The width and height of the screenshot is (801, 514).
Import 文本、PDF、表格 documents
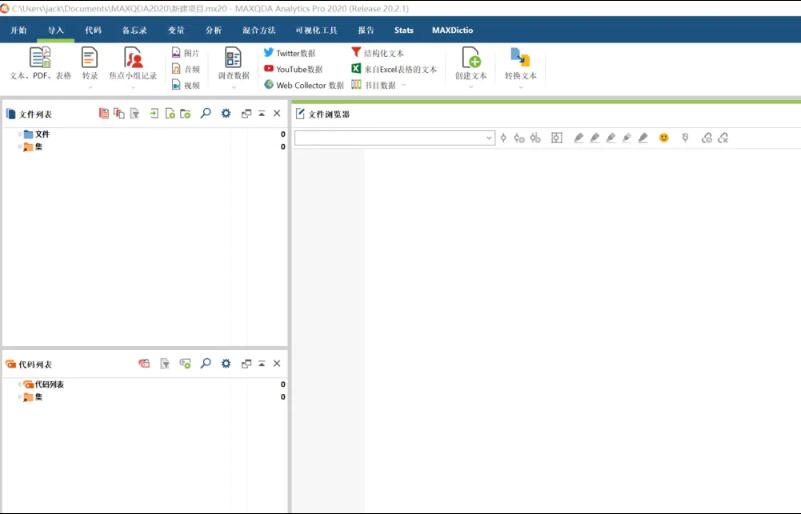click(x=40, y=63)
